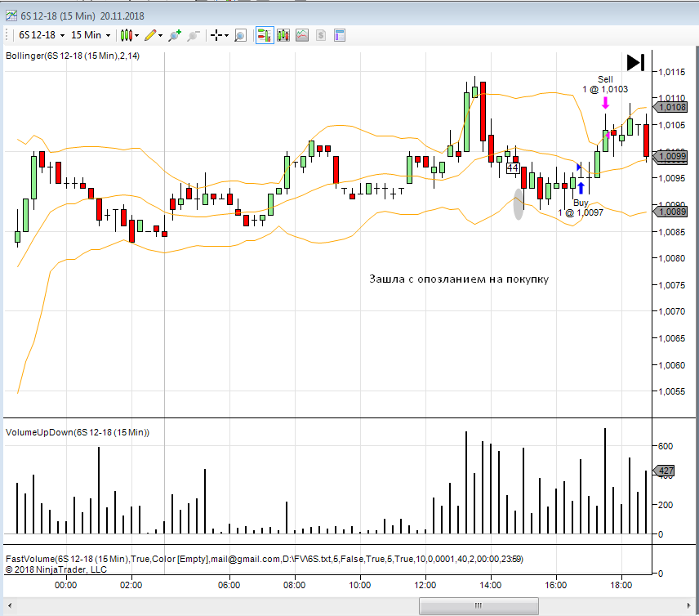
Task: Click the zoom out magnifier icon
Action: (193, 35)
